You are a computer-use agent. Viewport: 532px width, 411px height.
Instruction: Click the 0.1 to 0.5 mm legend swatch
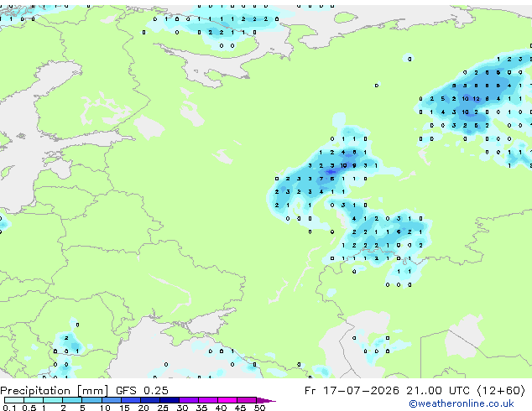tap(14, 400)
